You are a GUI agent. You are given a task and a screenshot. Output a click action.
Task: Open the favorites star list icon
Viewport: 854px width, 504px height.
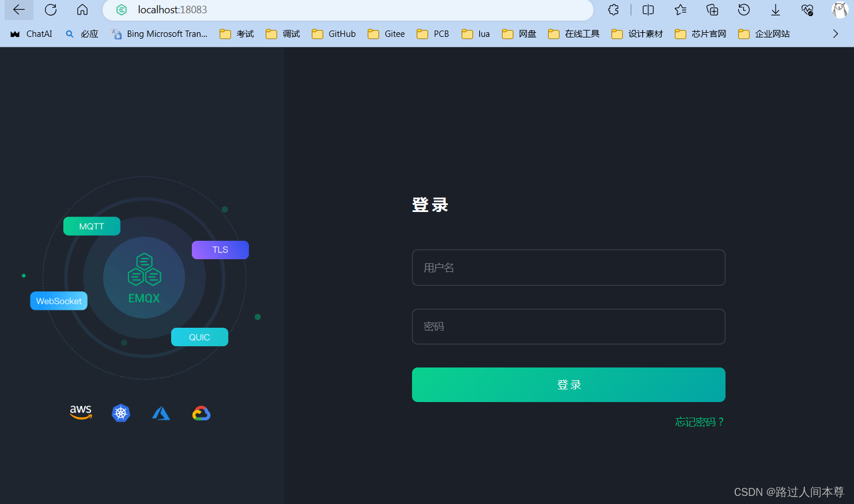tap(681, 10)
